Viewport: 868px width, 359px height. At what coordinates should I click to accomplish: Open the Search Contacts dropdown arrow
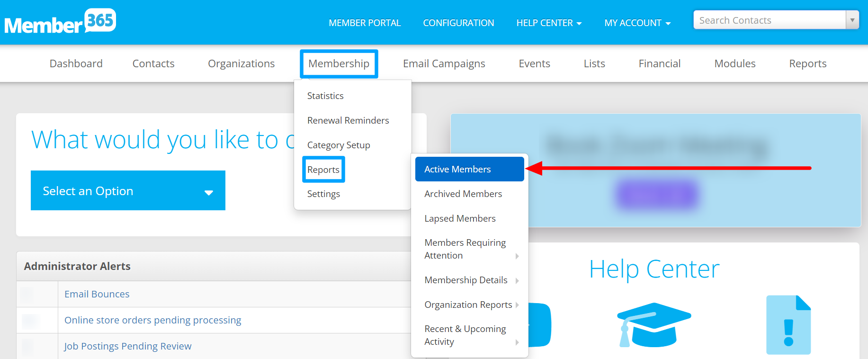pos(852,20)
